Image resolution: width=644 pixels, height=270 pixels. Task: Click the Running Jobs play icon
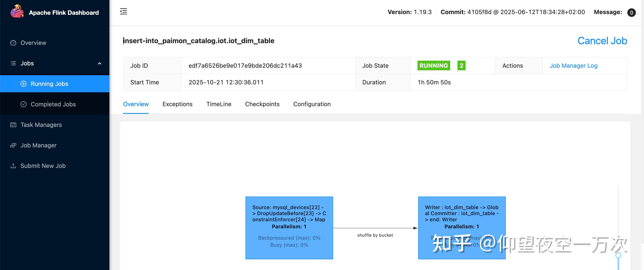(x=24, y=84)
